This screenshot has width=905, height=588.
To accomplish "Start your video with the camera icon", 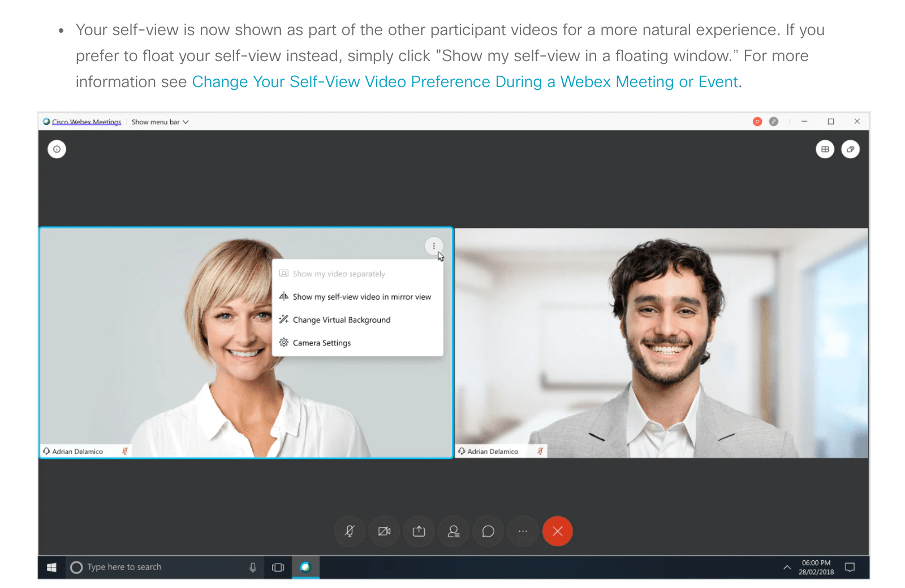I will tap(384, 531).
